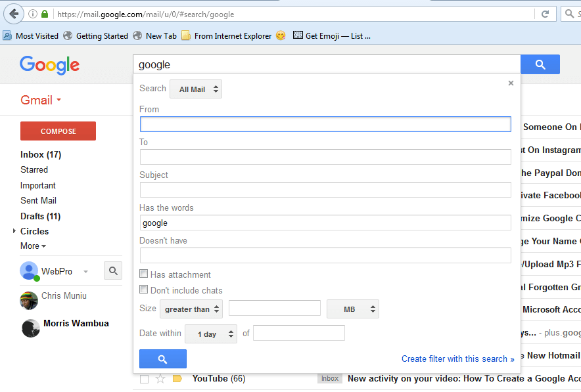Image resolution: width=581 pixels, height=392 pixels.
Task: Open the 1 day date range selector
Action: [210, 334]
